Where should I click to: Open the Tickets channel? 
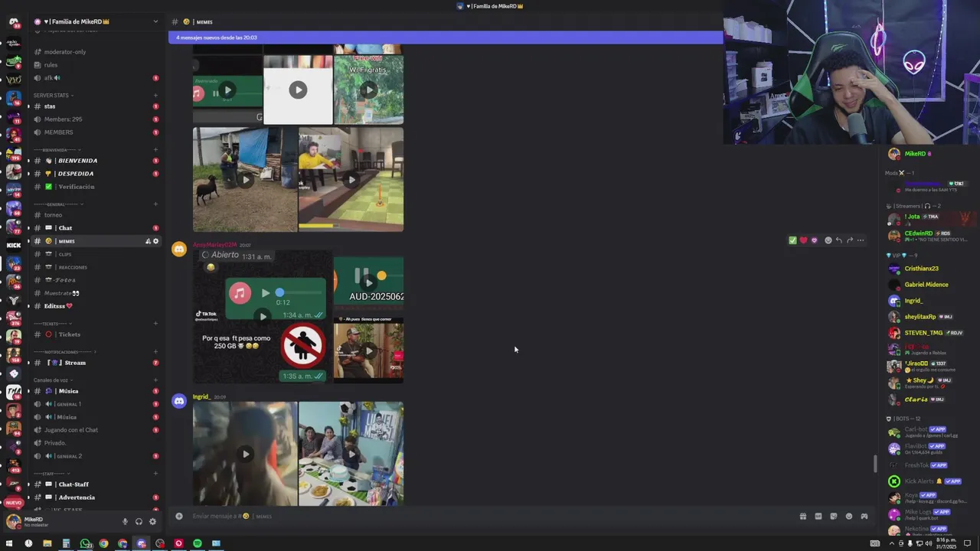(95, 334)
